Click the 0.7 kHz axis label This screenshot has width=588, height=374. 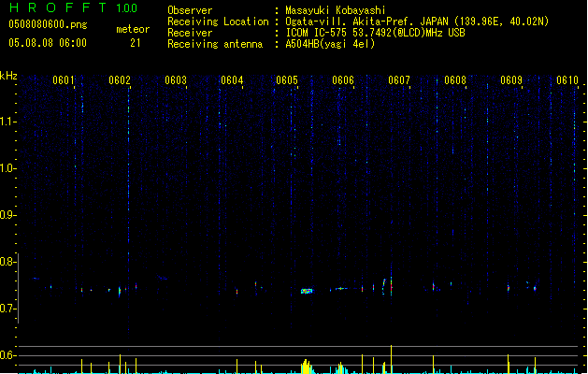(7, 309)
